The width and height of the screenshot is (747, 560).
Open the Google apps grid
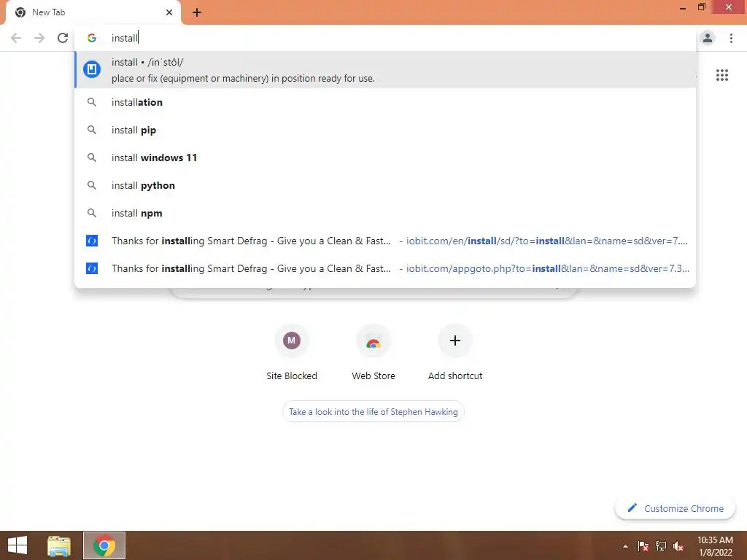pos(721,75)
